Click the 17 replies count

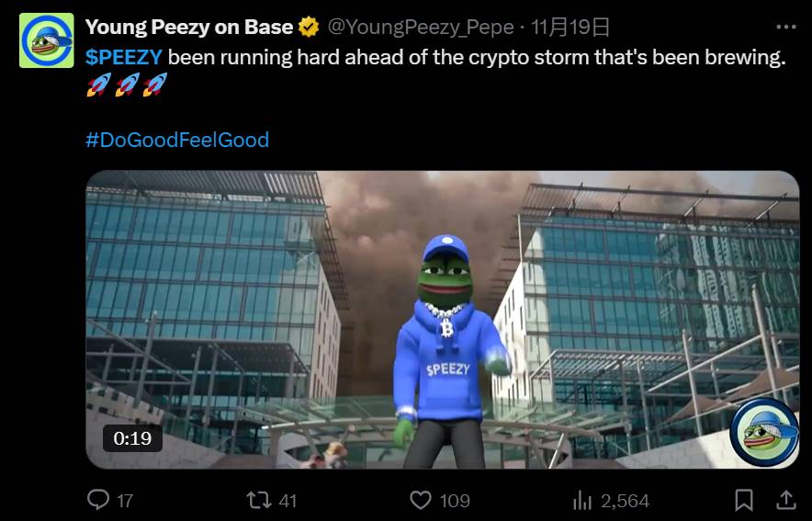[x=125, y=501]
